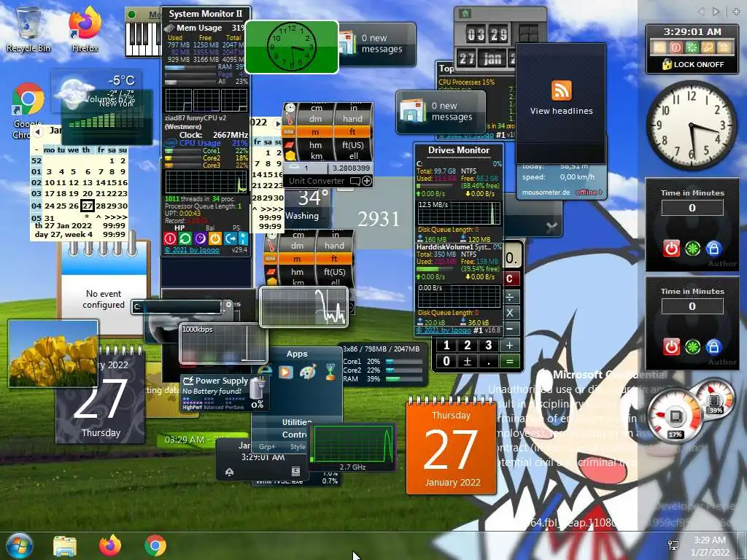Screen dimensions: 747x560
Task: Click the blue log off arrow icon in System Monitor II
Action: point(231,238)
